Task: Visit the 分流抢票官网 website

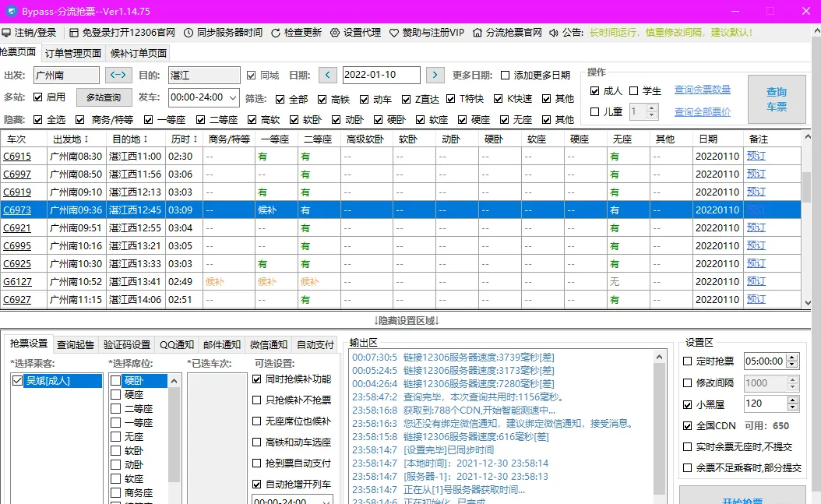Action: (x=513, y=33)
